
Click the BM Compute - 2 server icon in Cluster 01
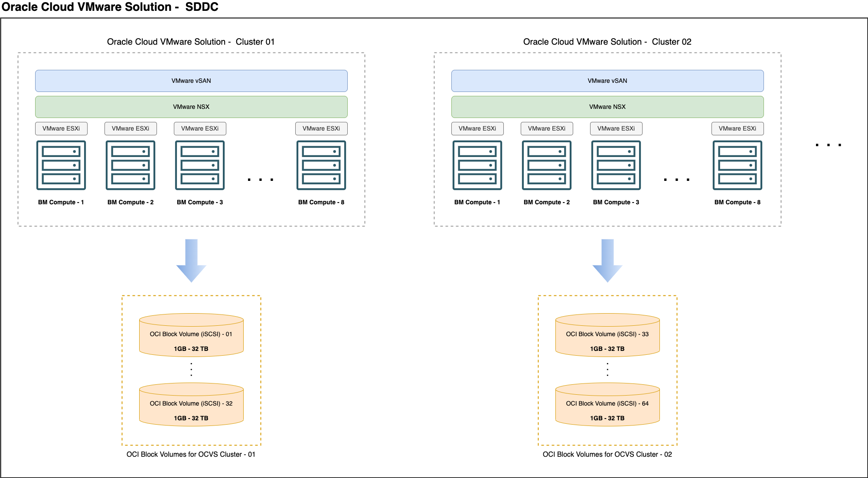point(130,165)
